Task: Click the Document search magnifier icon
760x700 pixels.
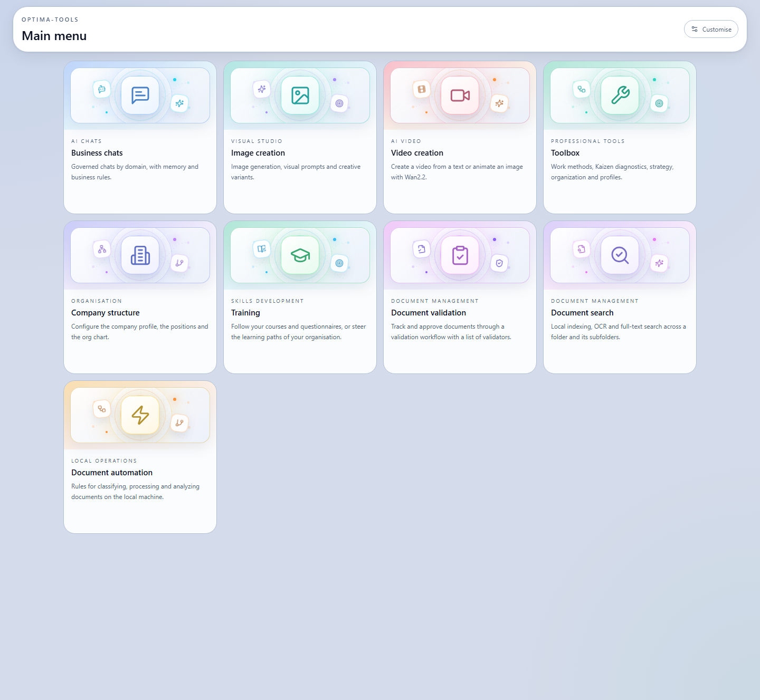Action: tap(620, 255)
